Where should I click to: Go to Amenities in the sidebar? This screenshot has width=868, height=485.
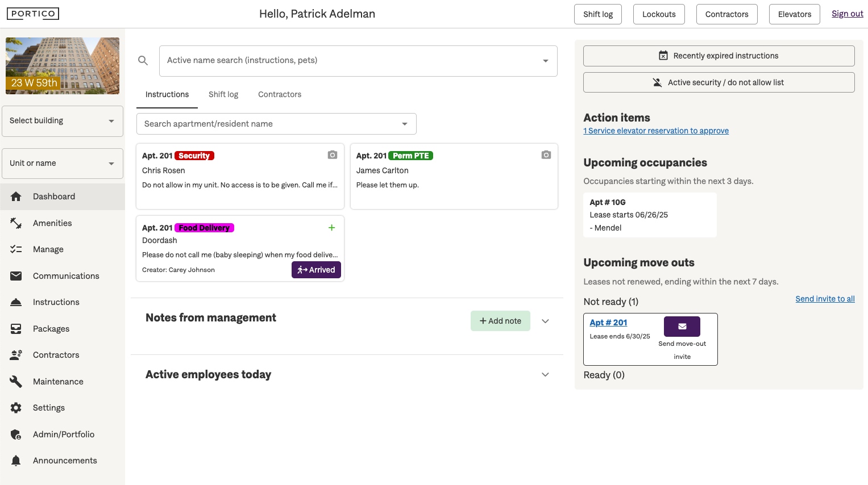pos(52,223)
